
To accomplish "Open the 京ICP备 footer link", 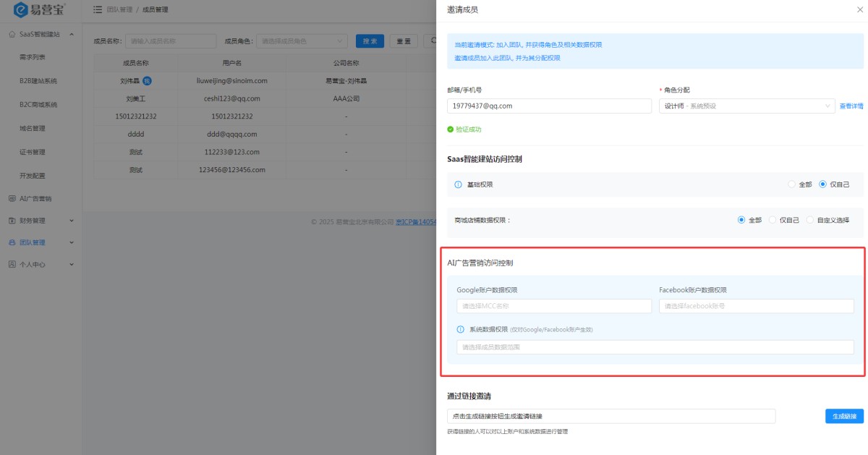I will click(416, 222).
